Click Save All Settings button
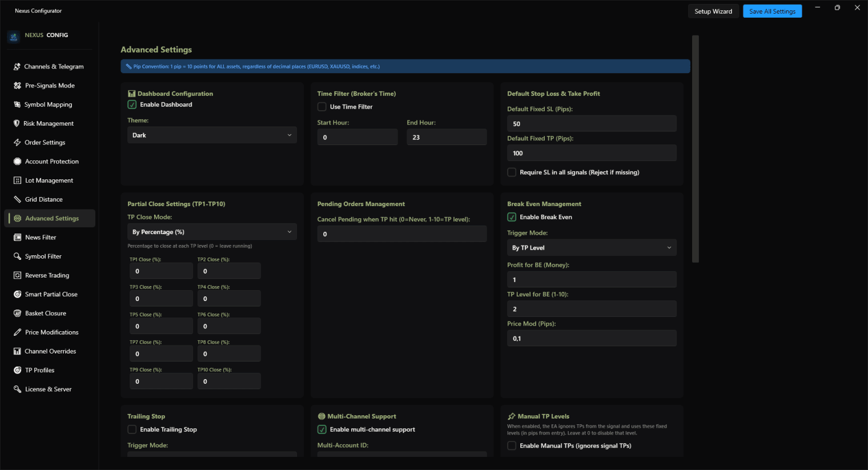Image resolution: width=868 pixels, height=470 pixels. pos(772,11)
